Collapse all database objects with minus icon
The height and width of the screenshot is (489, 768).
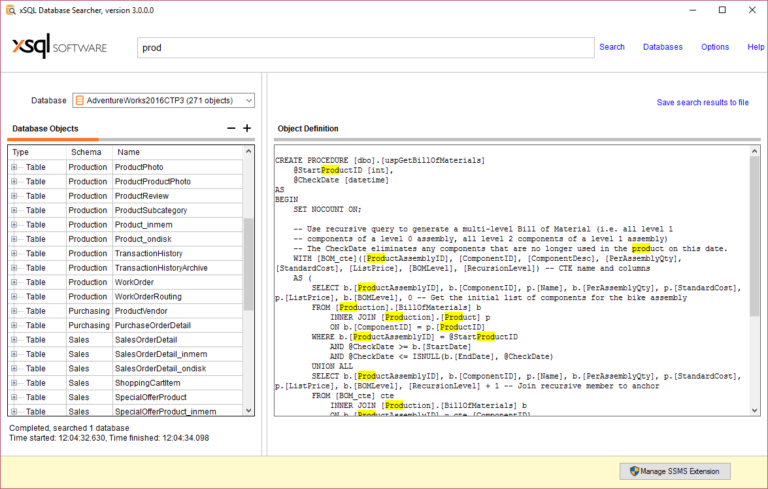(x=231, y=128)
